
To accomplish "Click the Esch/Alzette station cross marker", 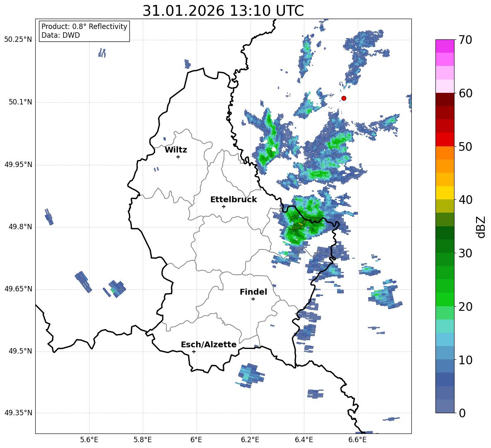I will [x=194, y=351].
